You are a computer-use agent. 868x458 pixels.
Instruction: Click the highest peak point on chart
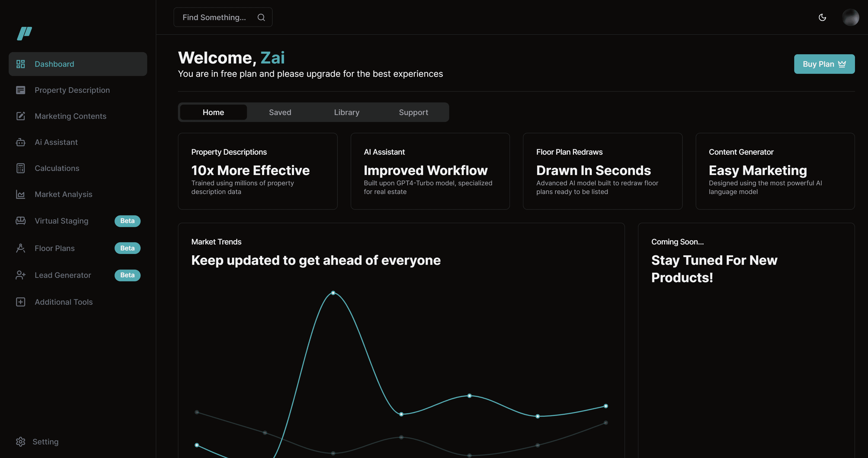point(333,293)
